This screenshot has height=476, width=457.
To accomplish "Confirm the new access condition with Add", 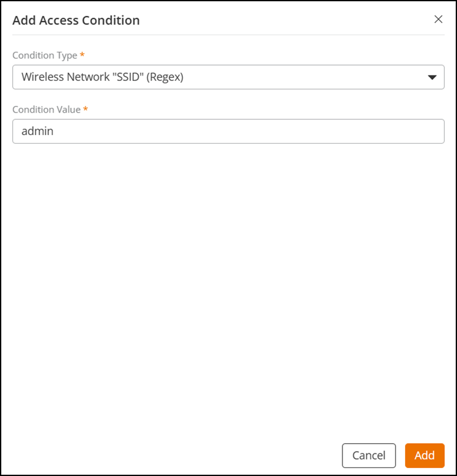I will [425, 455].
